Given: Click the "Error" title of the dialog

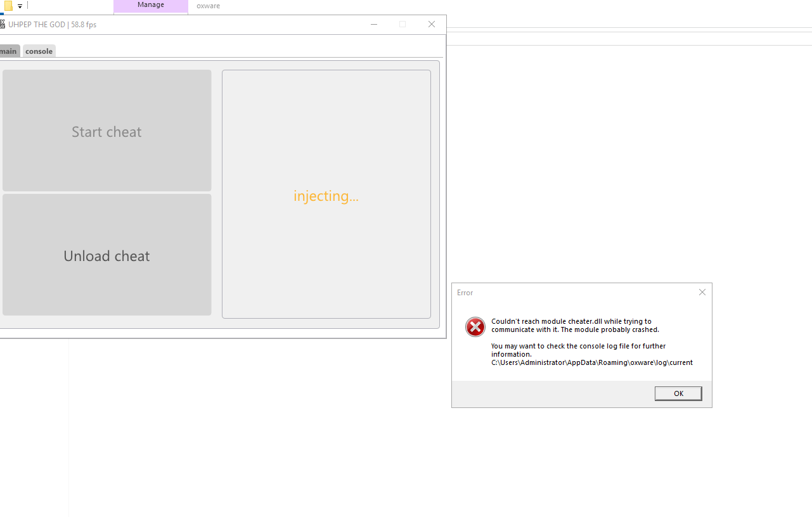Looking at the screenshot, I should coord(465,293).
